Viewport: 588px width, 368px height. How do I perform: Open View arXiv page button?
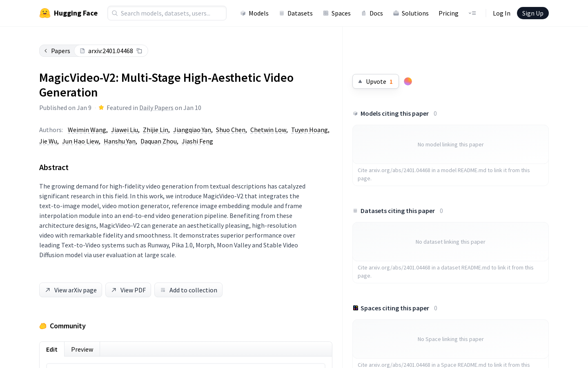71,290
